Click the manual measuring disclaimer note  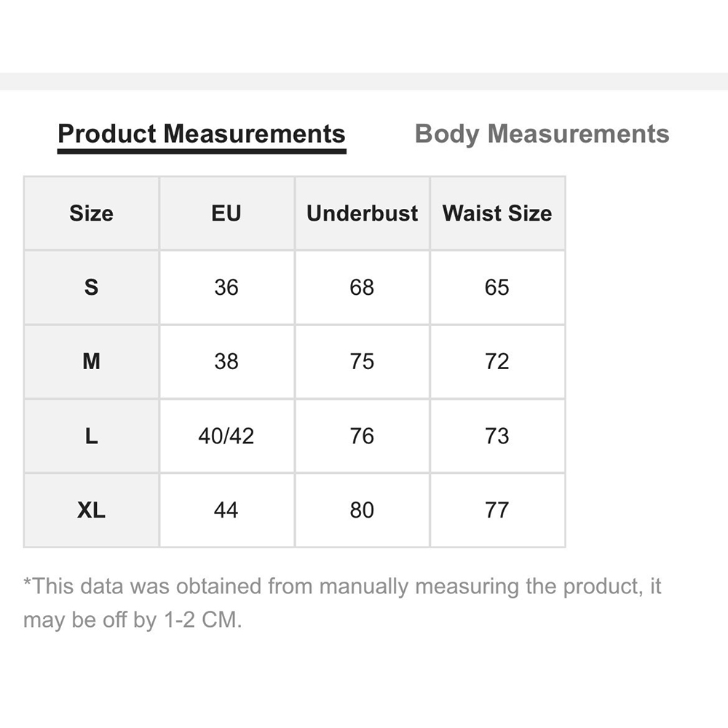point(342,603)
